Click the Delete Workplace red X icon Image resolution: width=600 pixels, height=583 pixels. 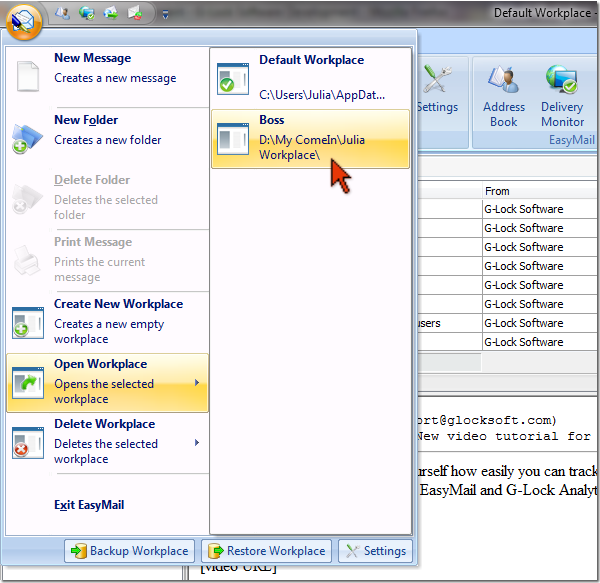click(x=28, y=443)
